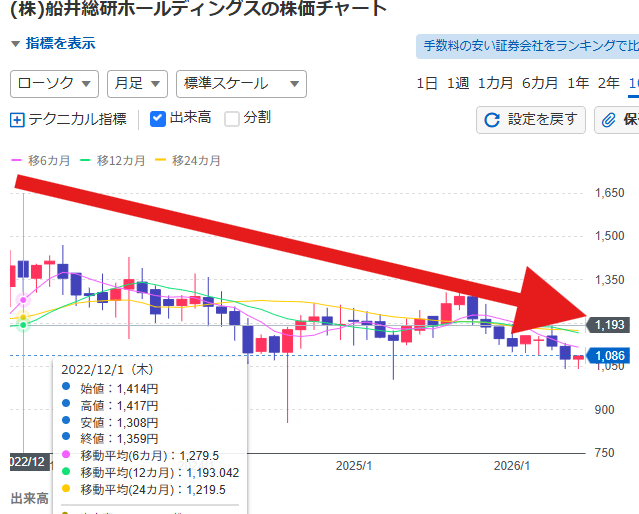Click the 始値：1,414円 tooltip row
The width and height of the screenshot is (639, 514).
tap(110, 388)
